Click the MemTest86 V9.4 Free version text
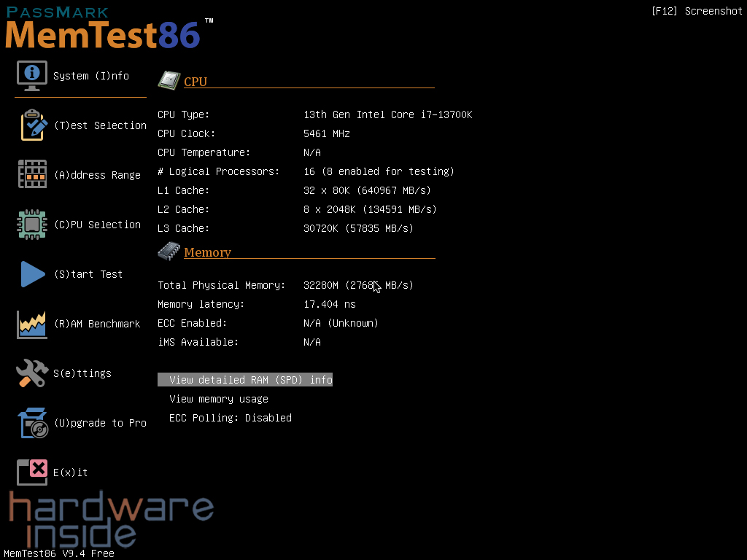747x560 pixels. click(x=59, y=553)
